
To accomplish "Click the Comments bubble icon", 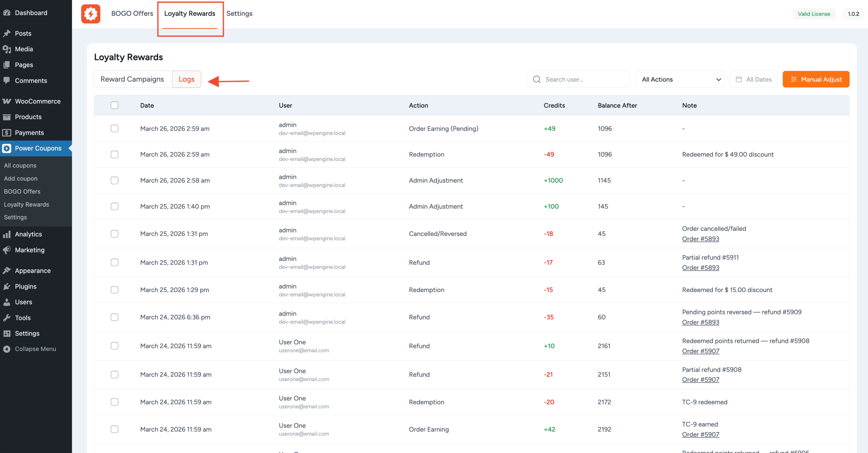I will point(7,81).
